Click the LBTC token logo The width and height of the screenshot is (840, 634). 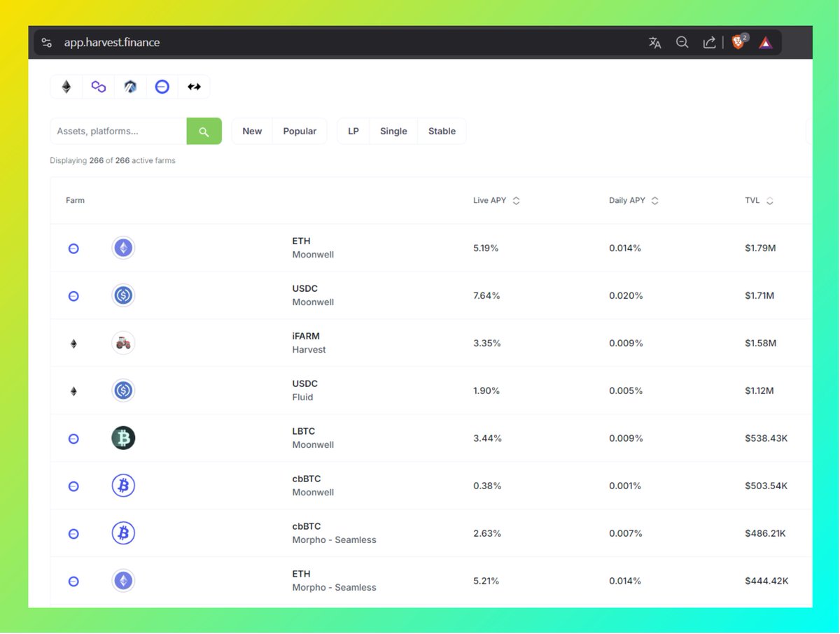123,438
